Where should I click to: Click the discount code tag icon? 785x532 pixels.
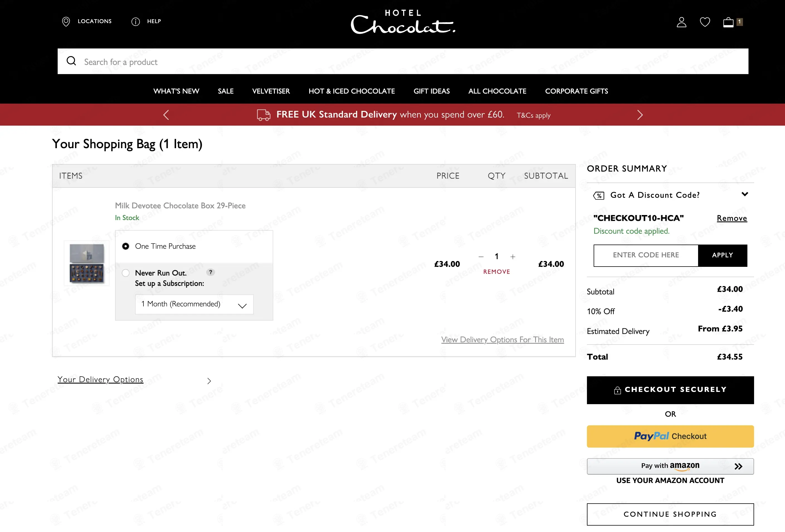[x=599, y=196]
